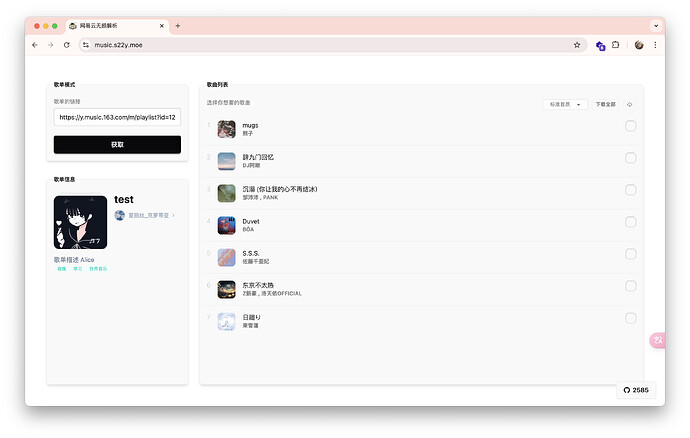Screen dimensions: 690x438
Task: Focus the playlist link input field
Action: coord(117,117)
